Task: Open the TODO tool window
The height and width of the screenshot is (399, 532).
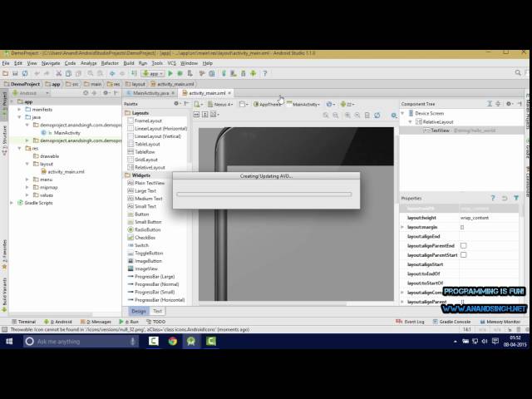Action: (155, 322)
